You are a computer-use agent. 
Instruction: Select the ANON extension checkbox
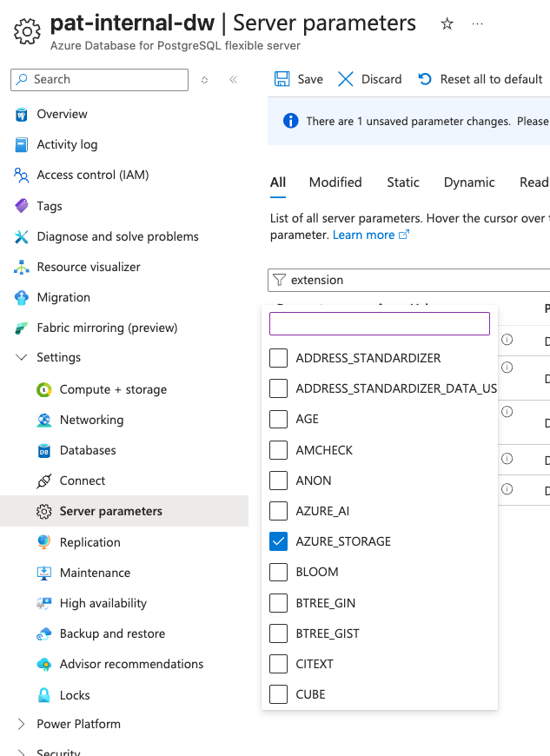tap(278, 481)
